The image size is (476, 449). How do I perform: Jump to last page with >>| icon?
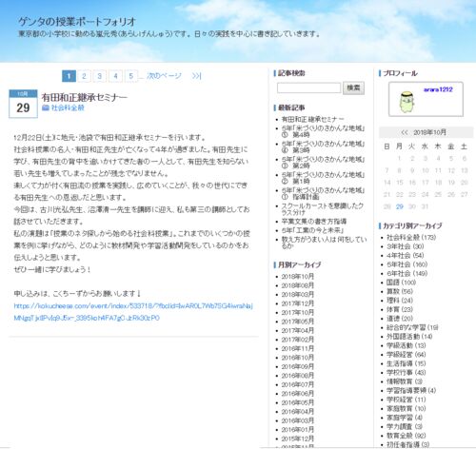(196, 76)
